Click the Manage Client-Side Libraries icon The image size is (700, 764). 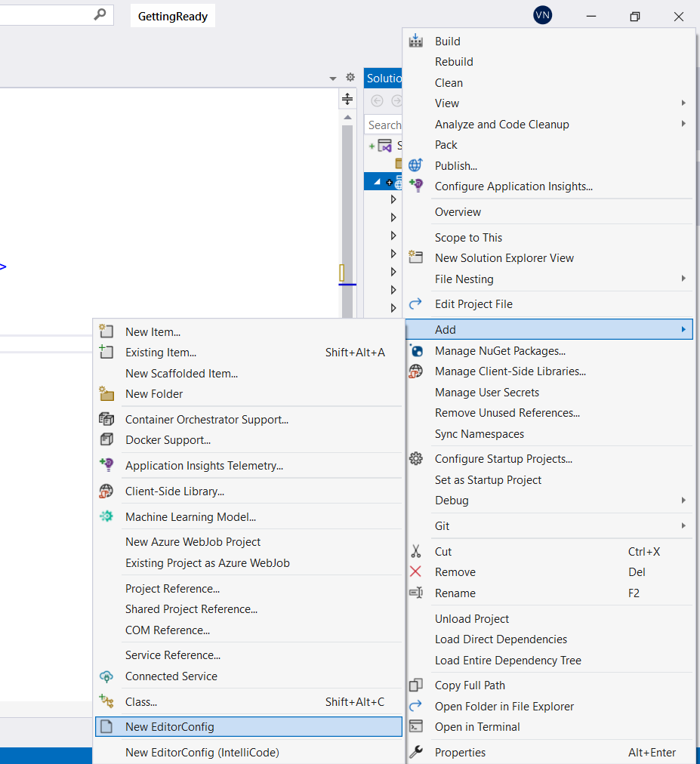coord(416,371)
